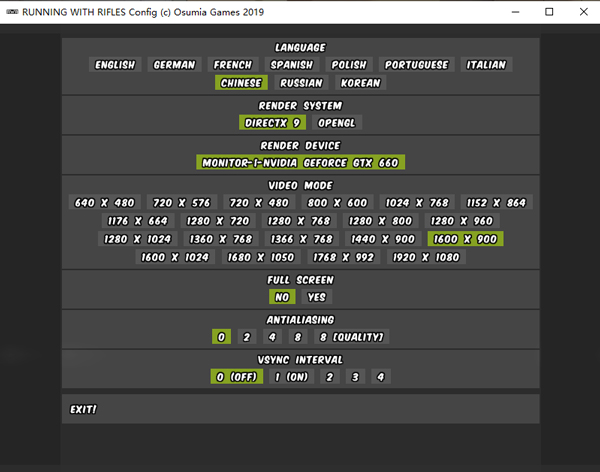Screen dimensions: 600x472
Task: Select German as the language
Action: [x=174, y=65]
